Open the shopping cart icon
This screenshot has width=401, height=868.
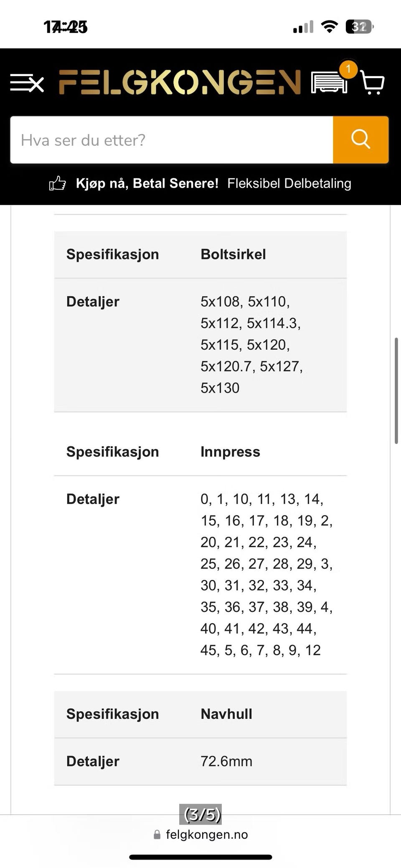pos(372,82)
